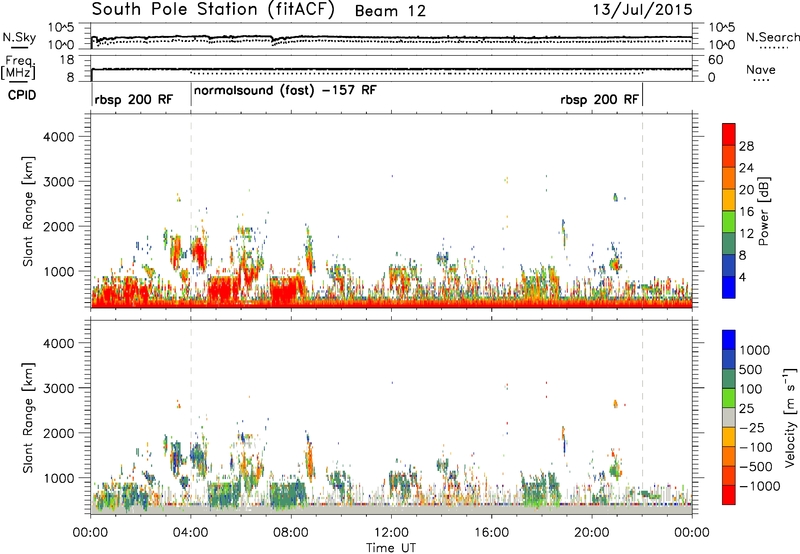This screenshot has width=800, height=554.
Task: Pick the teal 8-12 dB power swatch
Action: [x=729, y=243]
